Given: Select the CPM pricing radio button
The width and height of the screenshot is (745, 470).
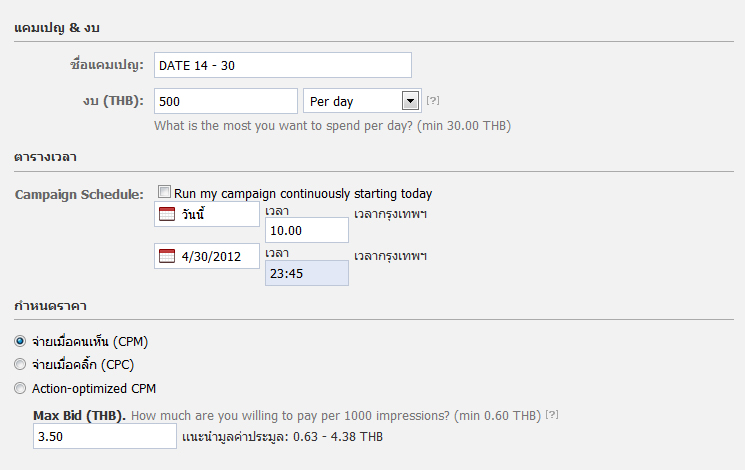Looking at the screenshot, I should coord(20,341).
